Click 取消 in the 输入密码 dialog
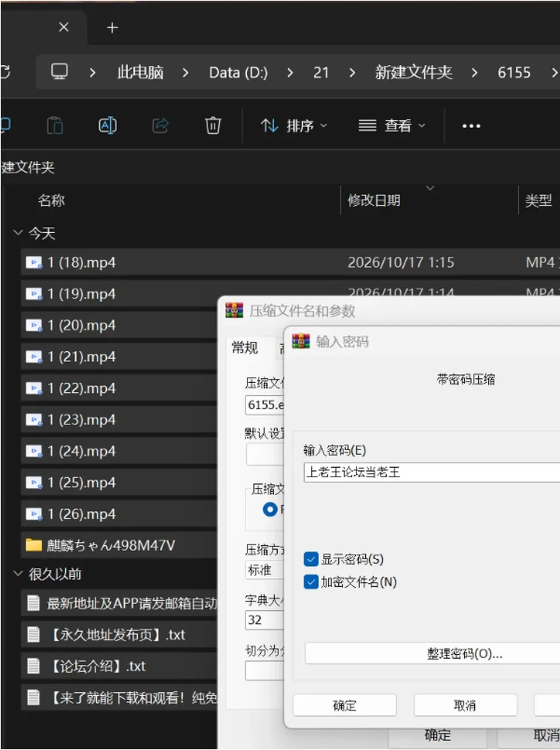The image size is (560, 750). (x=465, y=706)
